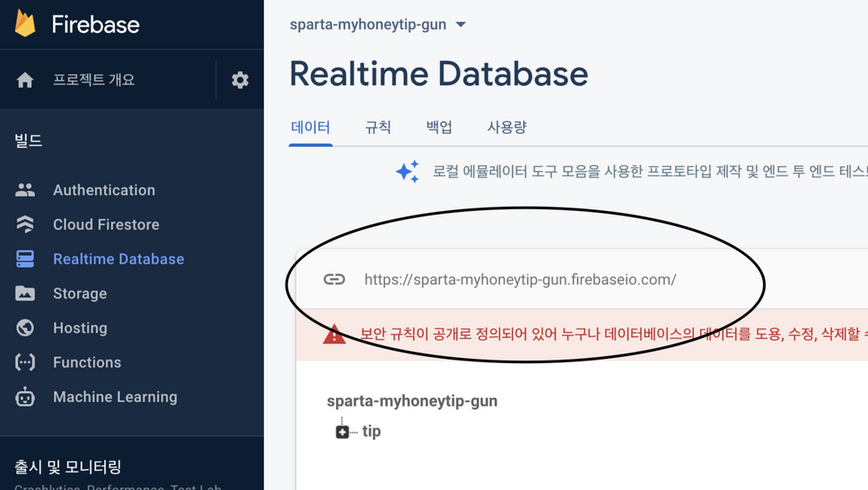This screenshot has height=490, width=868.
Task: Select Realtime Database in sidebar
Action: pos(118,259)
